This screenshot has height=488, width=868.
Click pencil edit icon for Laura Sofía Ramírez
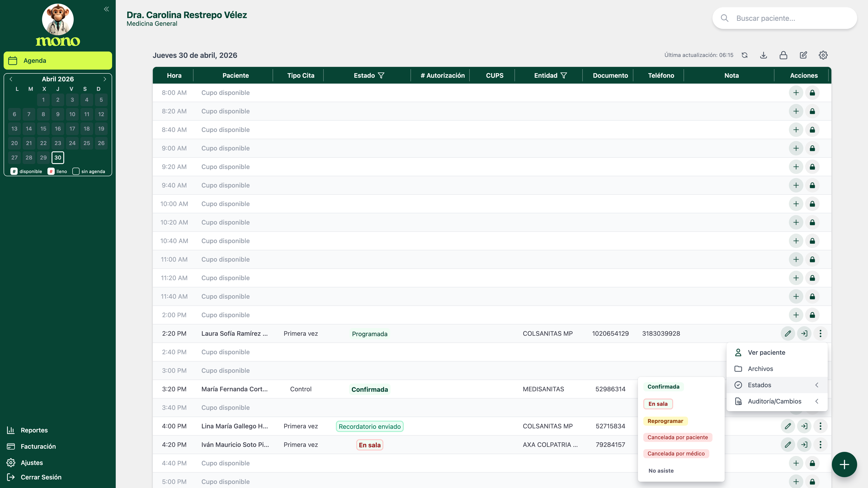click(788, 333)
